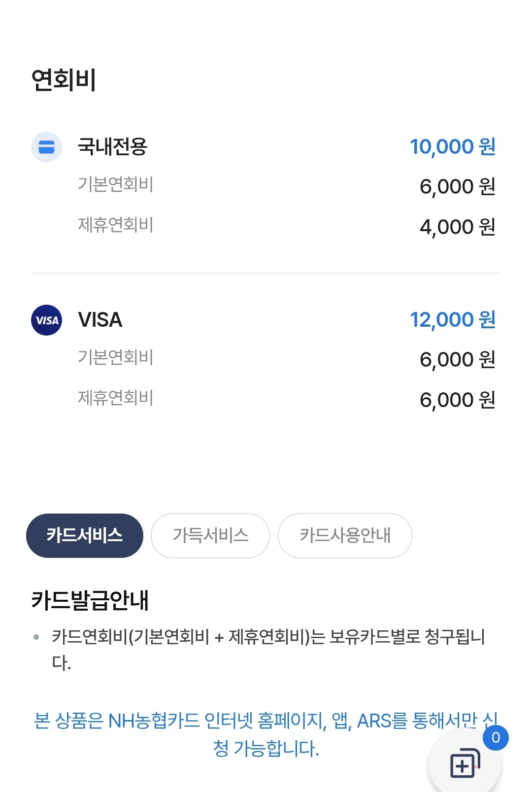Tap the 카드발급안내 heading
The width and height of the screenshot is (532, 792).
(90, 600)
